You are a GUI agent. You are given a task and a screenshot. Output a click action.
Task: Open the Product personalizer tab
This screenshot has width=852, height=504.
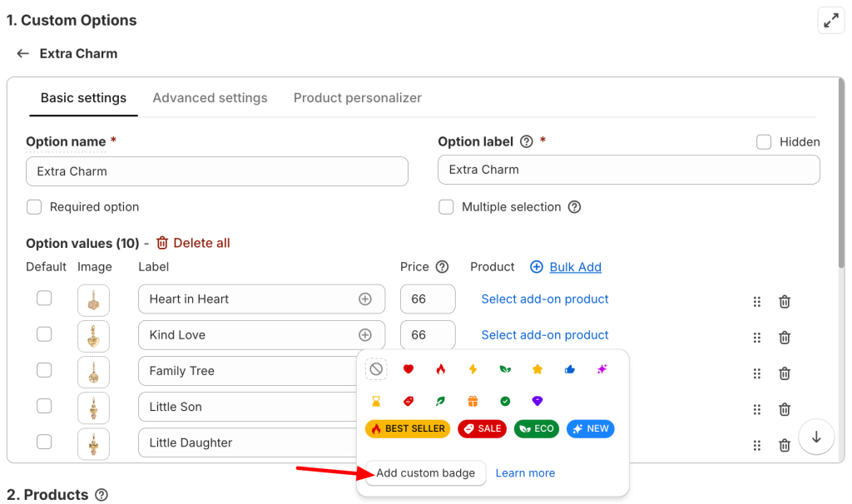pos(357,98)
